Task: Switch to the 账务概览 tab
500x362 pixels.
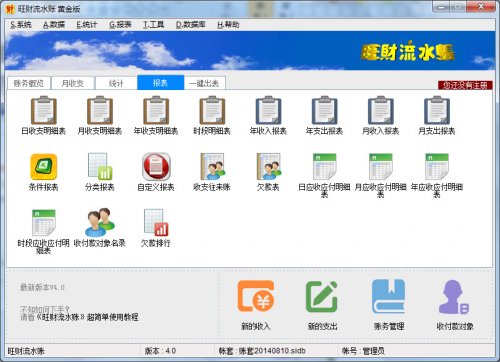Action: tap(29, 83)
